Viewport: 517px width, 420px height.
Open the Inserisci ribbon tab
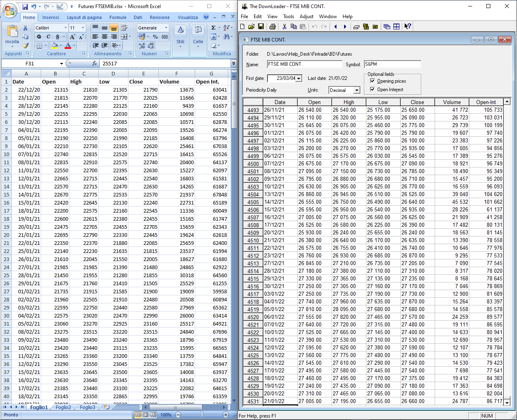(50, 17)
